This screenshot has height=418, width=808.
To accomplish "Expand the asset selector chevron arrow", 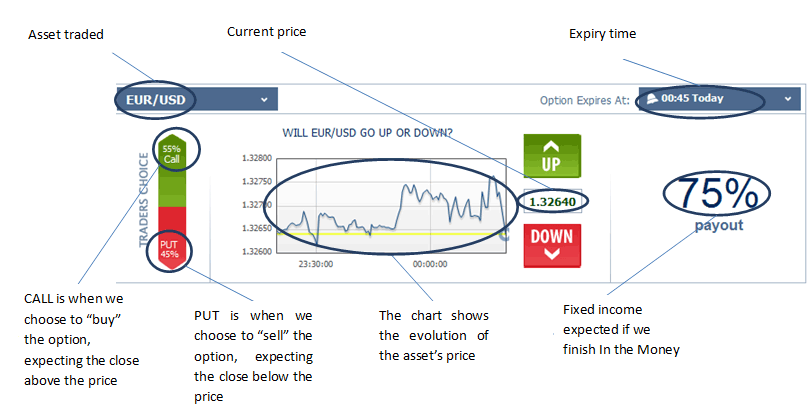I will click(264, 99).
